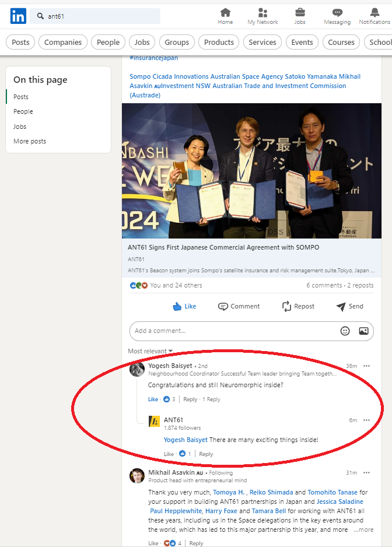Reply to ANT61's comment

pyautogui.click(x=206, y=454)
